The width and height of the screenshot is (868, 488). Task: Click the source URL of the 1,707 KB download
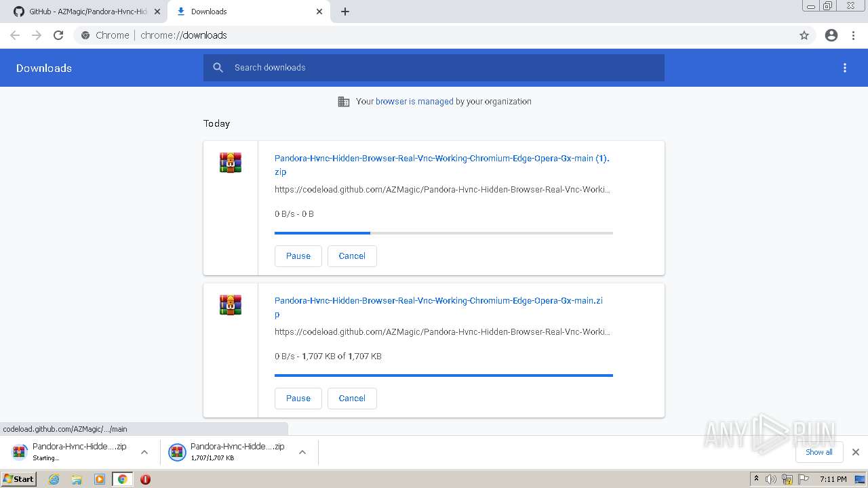[442, 332]
